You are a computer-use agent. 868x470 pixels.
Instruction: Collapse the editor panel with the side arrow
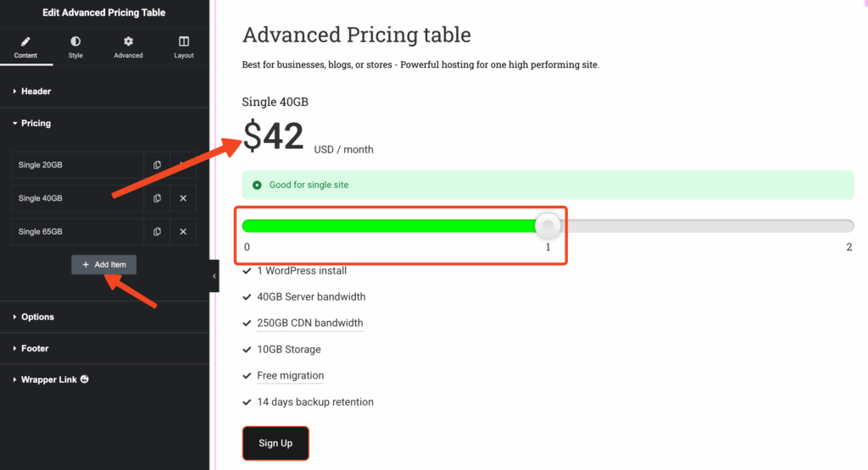(x=214, y=276)
